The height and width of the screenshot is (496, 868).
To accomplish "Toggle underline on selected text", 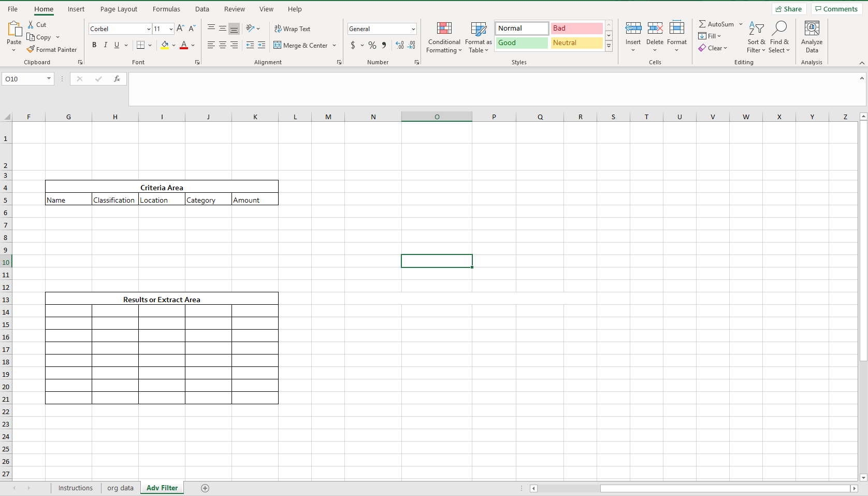I will click(117, 45).
